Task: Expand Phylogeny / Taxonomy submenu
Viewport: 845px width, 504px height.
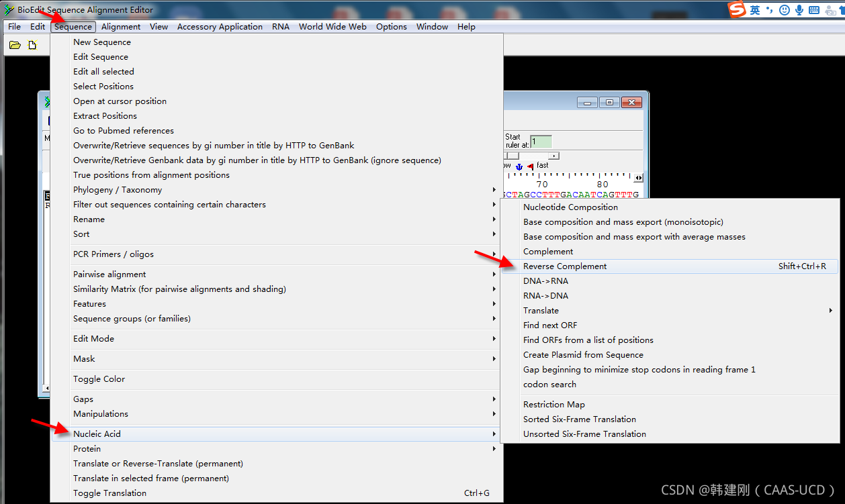Action: [x=276, y=190]
